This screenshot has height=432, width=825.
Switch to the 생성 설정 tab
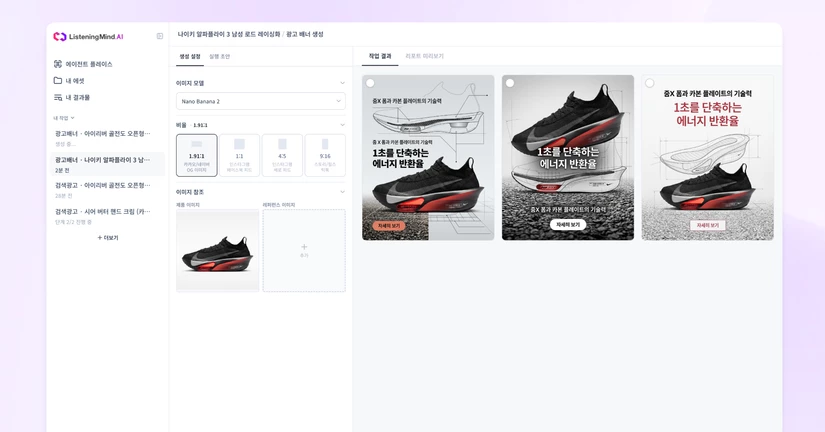tap(190, 56)
